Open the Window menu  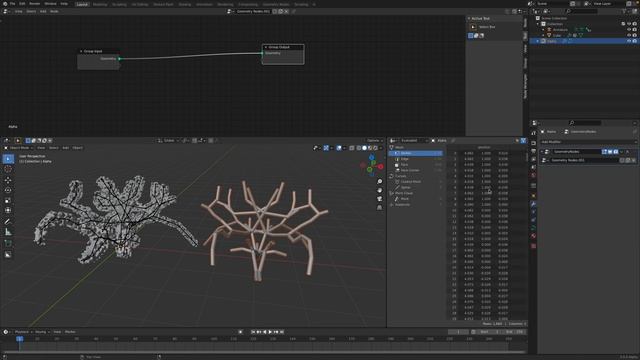tap(51, 4)
